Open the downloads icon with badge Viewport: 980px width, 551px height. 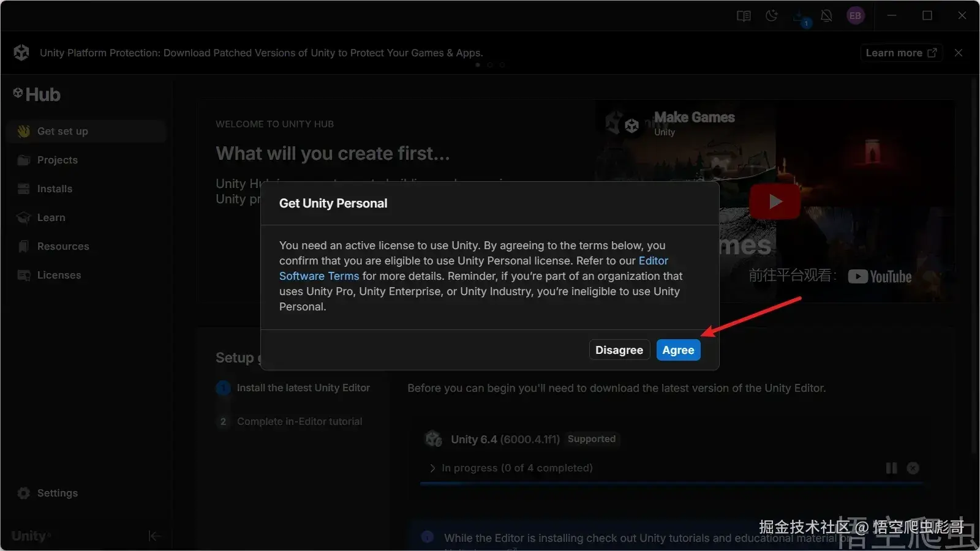click(x=801, y=18)
